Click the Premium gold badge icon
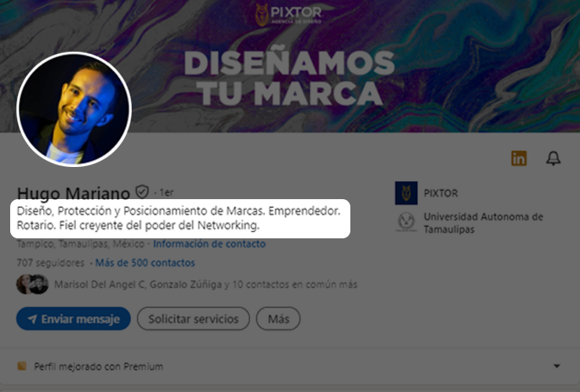Image resolution: width=580 pixels, height=392 pixels. (22, 366)
